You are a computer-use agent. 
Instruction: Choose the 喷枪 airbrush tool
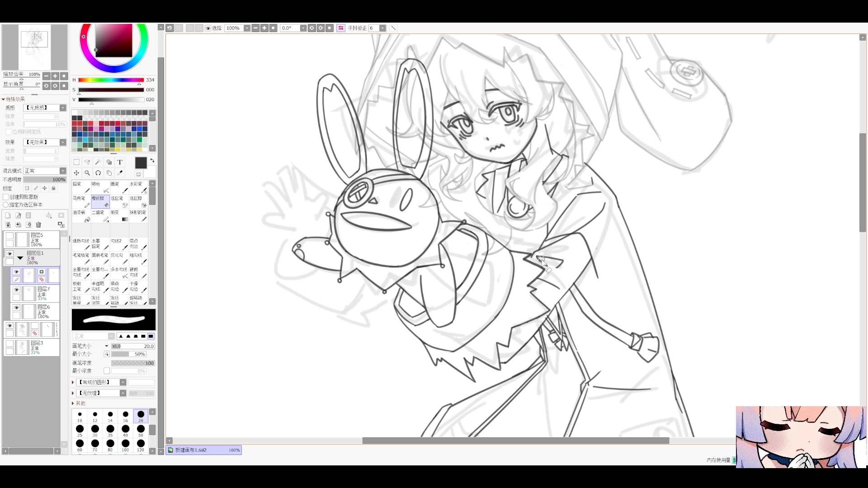(100, 188)
